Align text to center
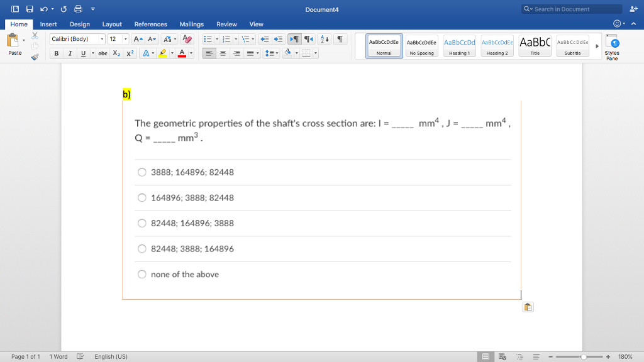Screen dimensions: 644x362 (223, 53)
